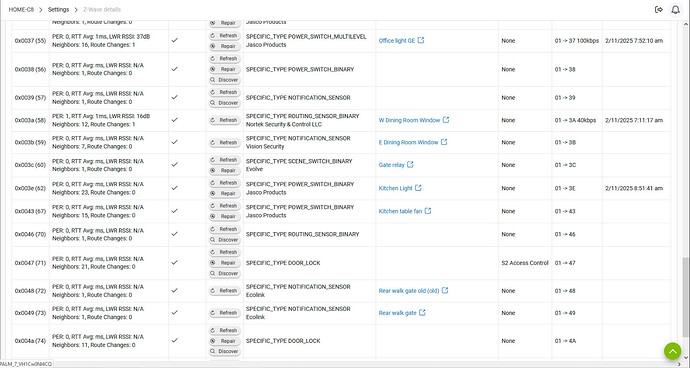
Task: Refresh node 0x004a (74)
Action: [x=224, y=330]
